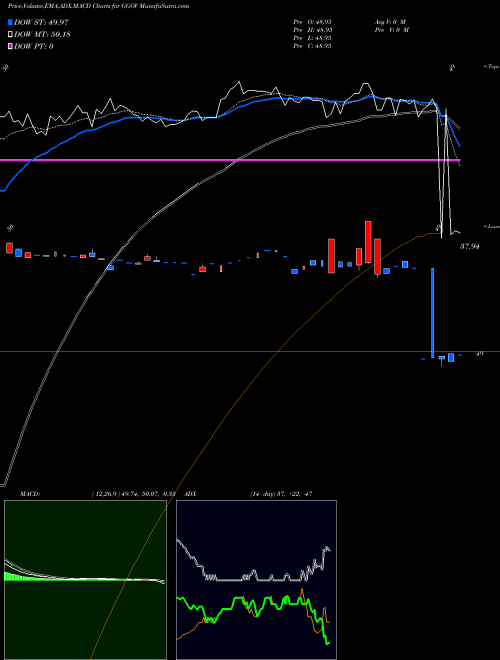500x660 pixels.
Task: Click the Pre O: 48.95 value
Action: [313, 22]
